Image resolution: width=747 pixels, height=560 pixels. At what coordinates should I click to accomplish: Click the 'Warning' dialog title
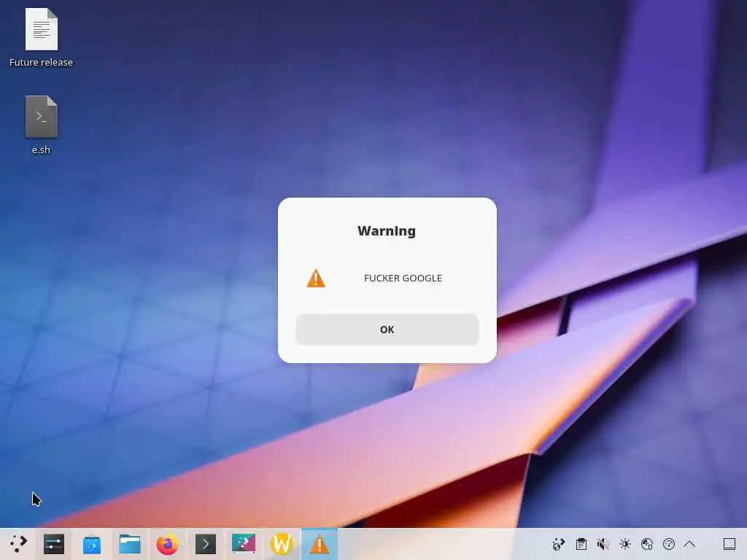coord(387,231)
